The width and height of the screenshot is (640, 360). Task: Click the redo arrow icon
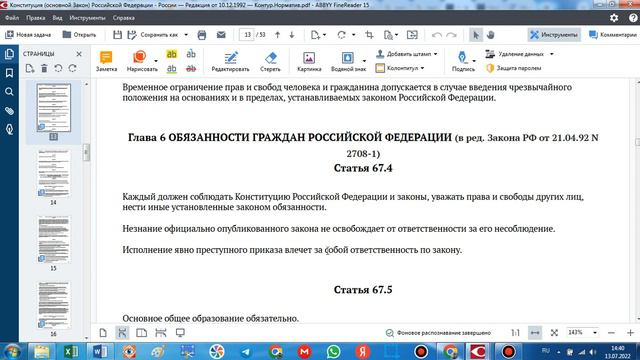click(x=451, y=35)
